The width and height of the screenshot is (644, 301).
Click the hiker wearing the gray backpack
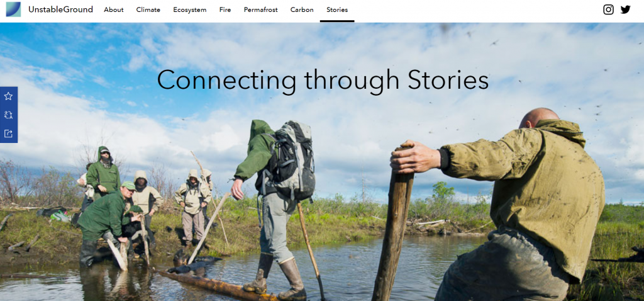click(x=275, y=206)
